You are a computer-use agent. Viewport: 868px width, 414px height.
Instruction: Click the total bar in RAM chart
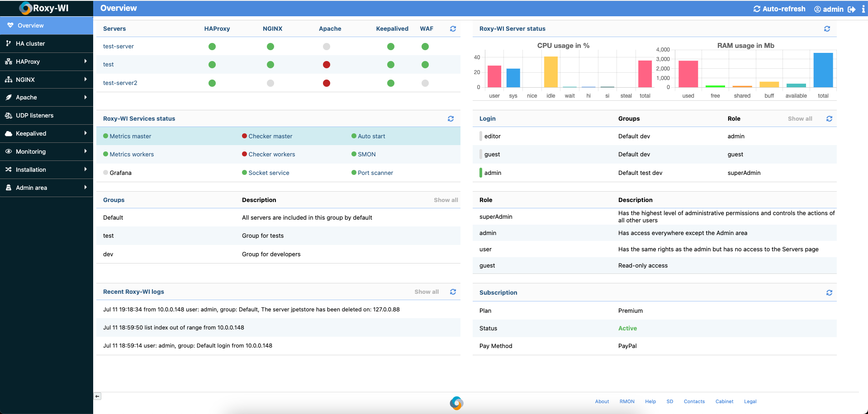tap(823, 70)
